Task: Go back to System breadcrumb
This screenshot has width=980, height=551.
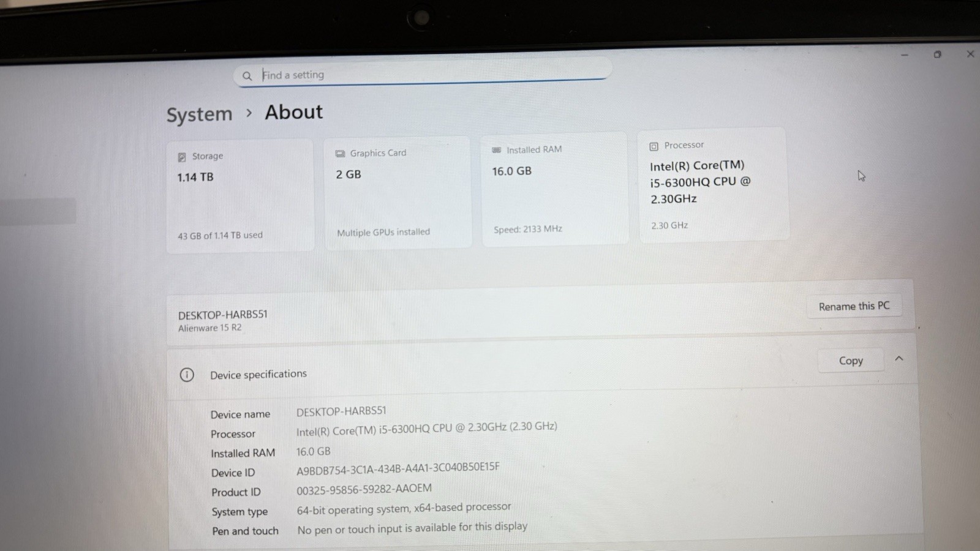Action: coord(200,114)
